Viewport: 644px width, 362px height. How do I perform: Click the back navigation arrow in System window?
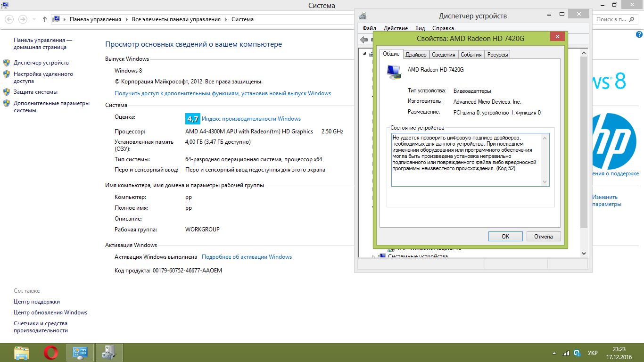point(9,19)
